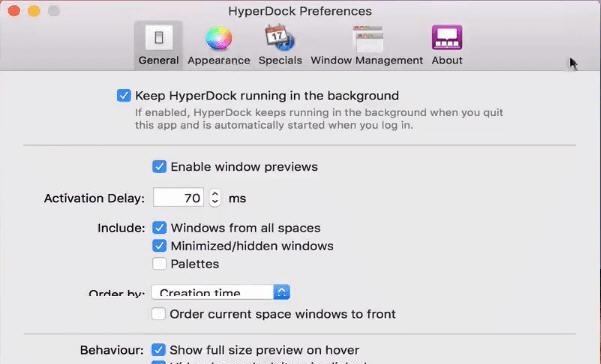
Task: Click the Activation Delay label
Action: (94, 198)
